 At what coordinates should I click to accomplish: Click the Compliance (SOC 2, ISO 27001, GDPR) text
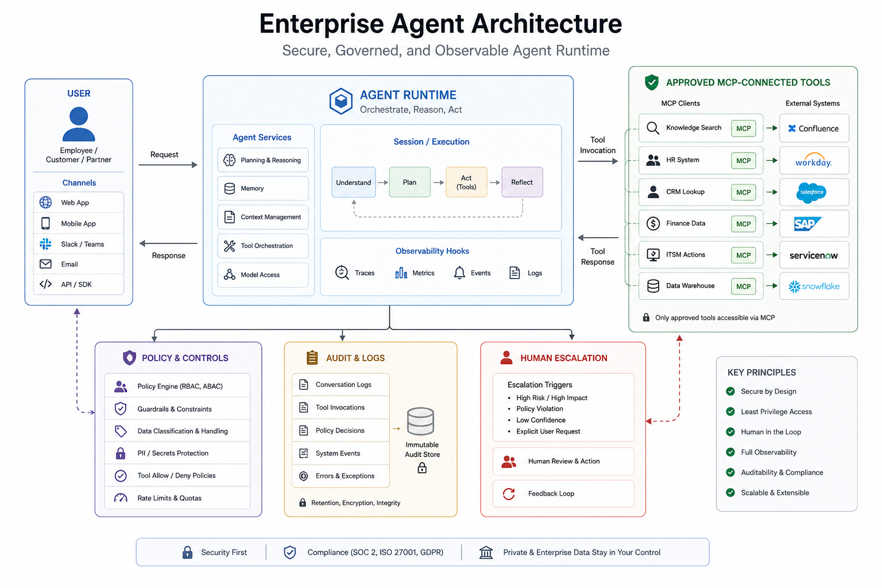pyautogui.click(x=375, y=552)
